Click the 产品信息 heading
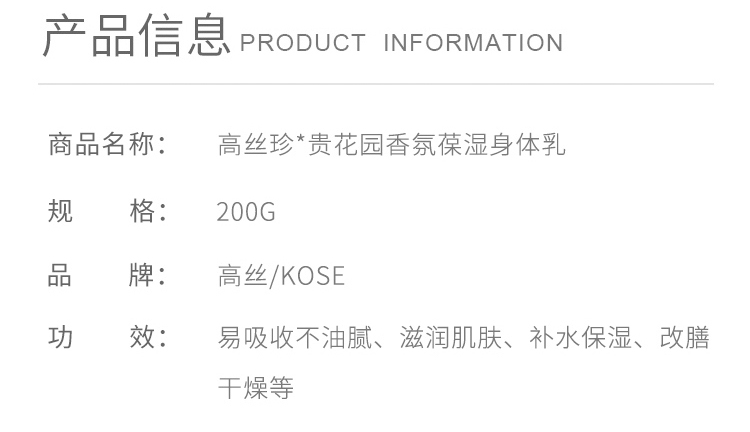This screenshot has height=432, width=750. (x=136, y=36)
